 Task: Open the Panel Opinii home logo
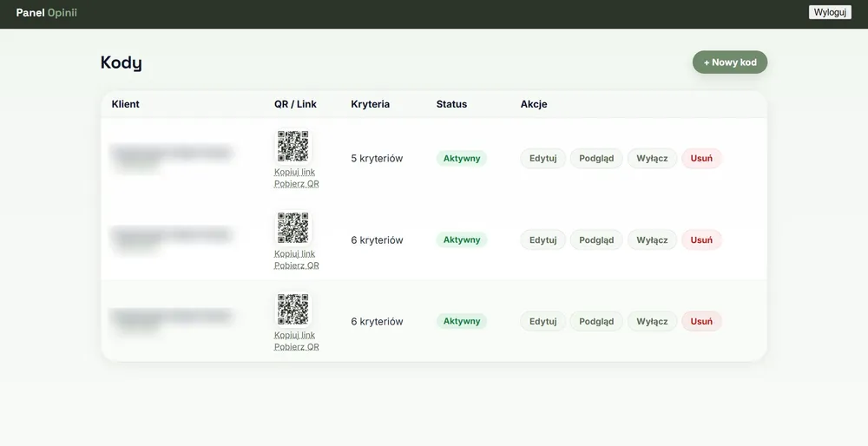coord(47,13)
